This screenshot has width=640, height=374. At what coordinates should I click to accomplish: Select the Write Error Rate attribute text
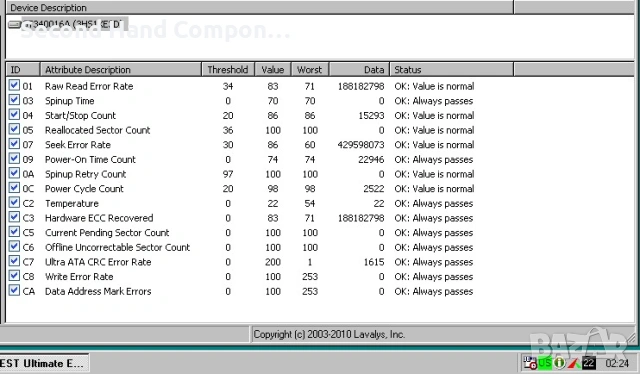click(x=79, y=277)
